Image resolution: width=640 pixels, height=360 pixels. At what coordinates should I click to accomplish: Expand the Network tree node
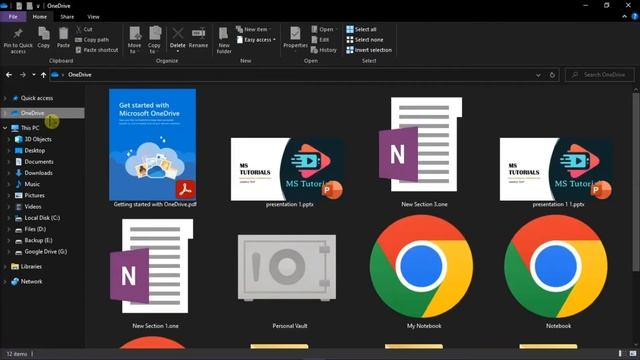(x=5, y=282)
